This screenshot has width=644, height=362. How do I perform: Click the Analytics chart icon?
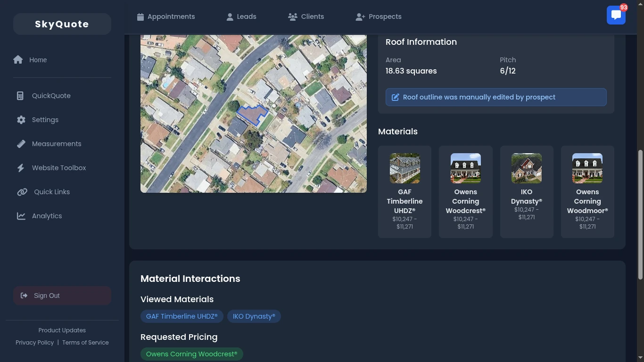[x=21, y=216]
